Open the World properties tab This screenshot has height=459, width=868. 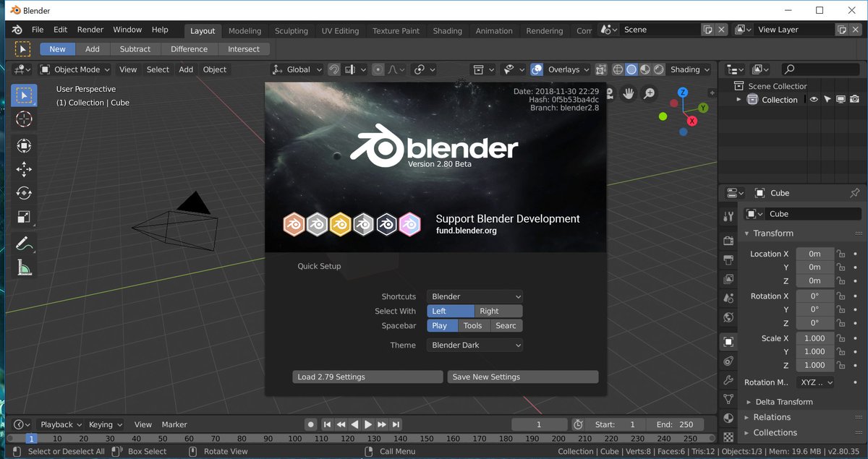pos(728,317)
